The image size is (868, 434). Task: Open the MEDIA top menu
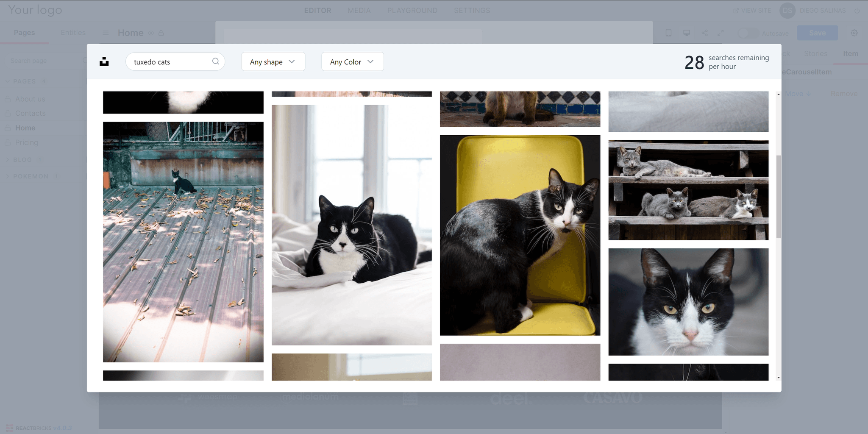click(359, 11)
